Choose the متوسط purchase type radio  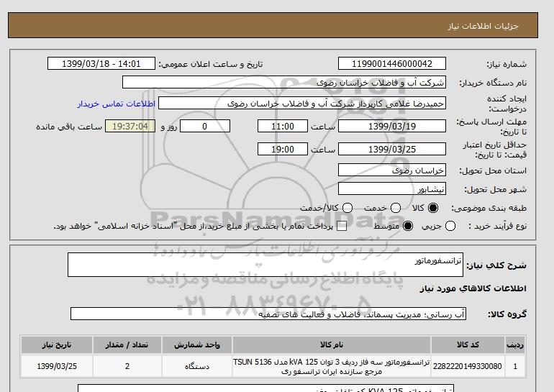pos(408,226)
